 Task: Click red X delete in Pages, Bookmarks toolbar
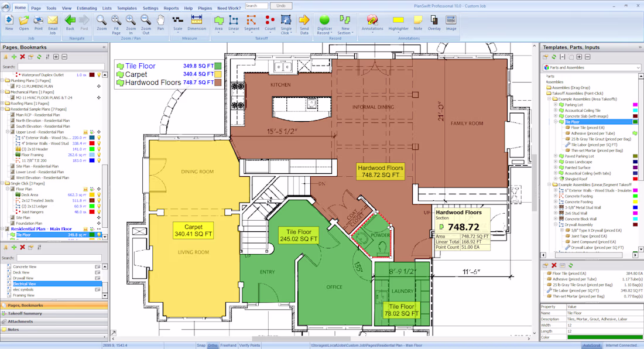(23, 57)
